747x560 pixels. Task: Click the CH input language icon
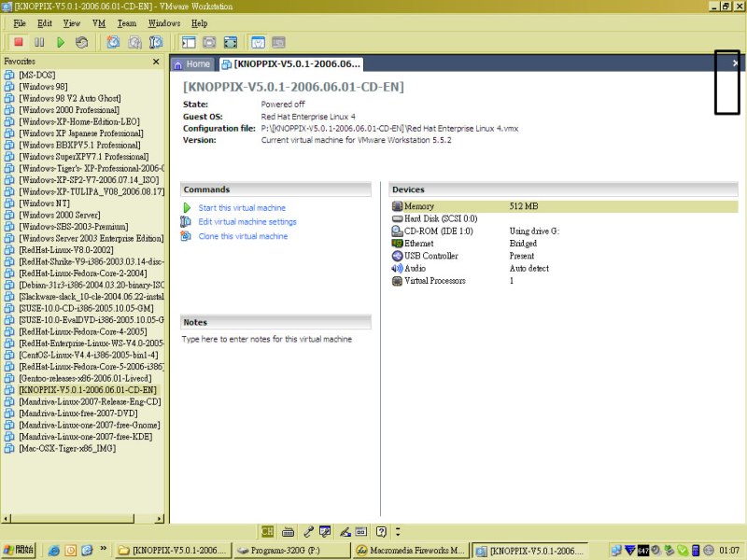click(x=267, y=531)
